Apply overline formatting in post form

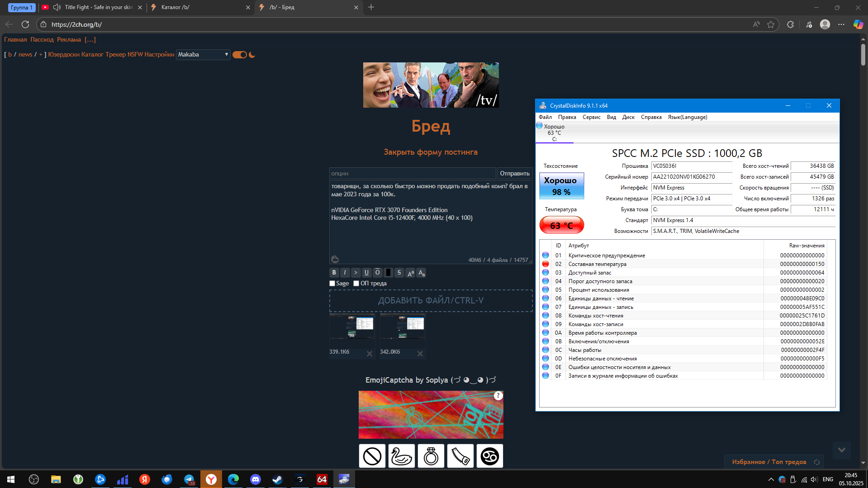coord(378,273)
